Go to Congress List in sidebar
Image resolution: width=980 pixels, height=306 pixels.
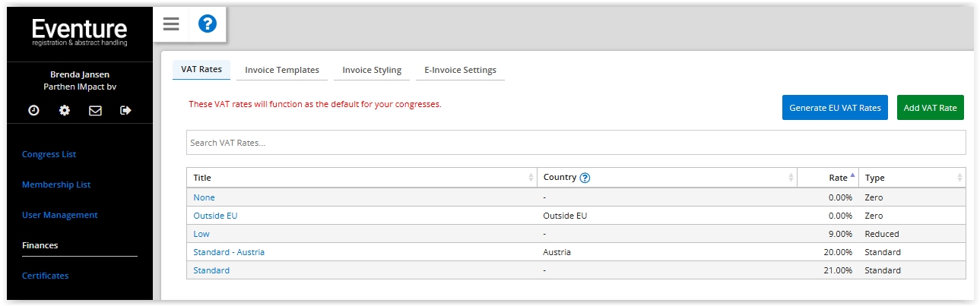click(49, 154)
